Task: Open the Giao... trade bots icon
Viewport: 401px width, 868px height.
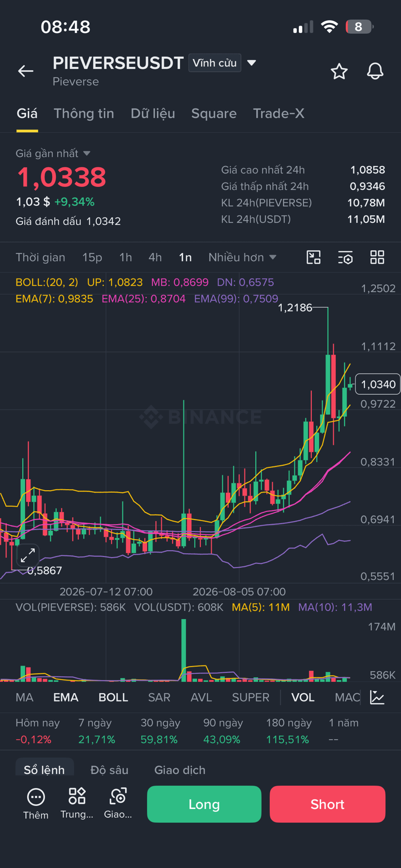Action: point(118,804)
